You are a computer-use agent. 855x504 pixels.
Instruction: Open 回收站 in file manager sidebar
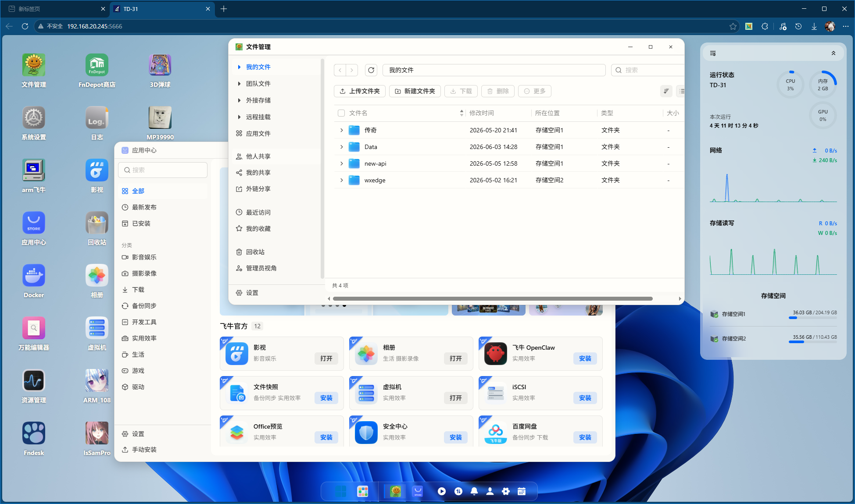click(276, 252)
